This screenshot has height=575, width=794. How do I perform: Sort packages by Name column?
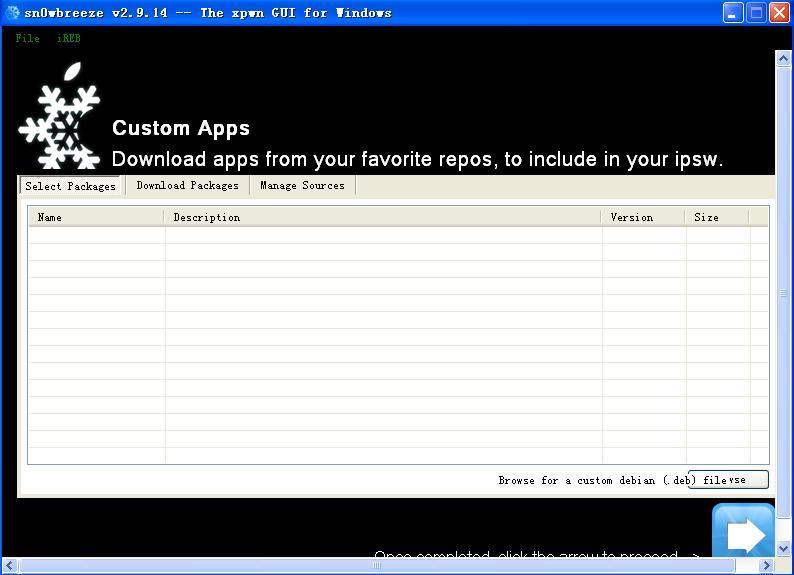pyautogui.click(x=96, y=217)
